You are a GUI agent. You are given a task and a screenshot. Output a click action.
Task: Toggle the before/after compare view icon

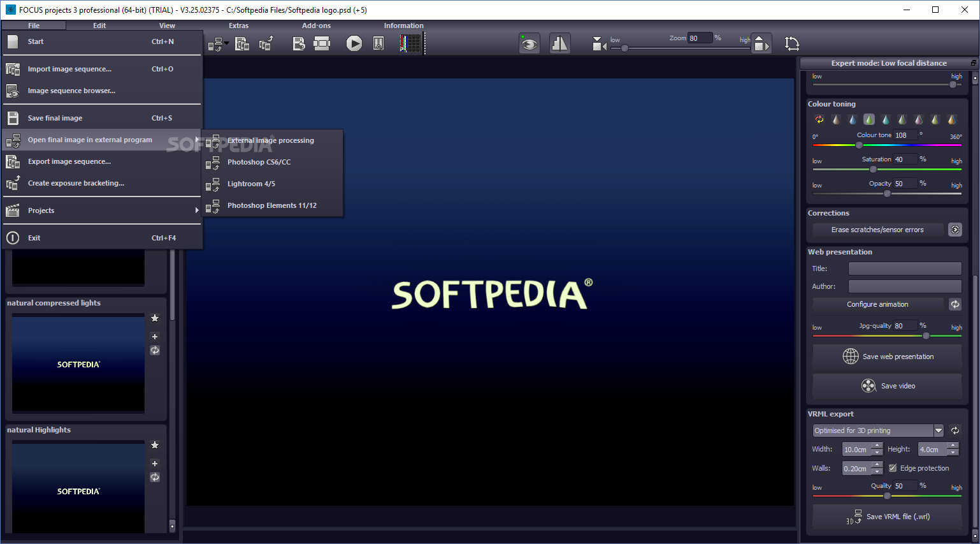(559, 43)
